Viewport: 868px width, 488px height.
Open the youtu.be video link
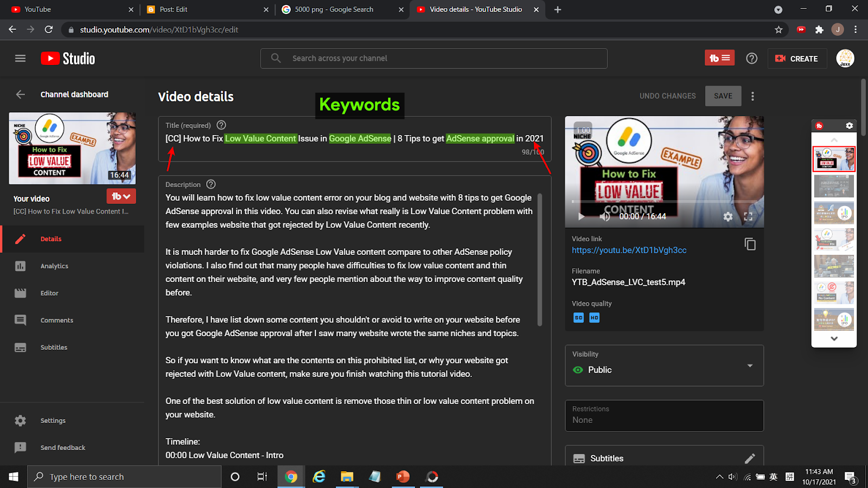[x=629, y=250]
